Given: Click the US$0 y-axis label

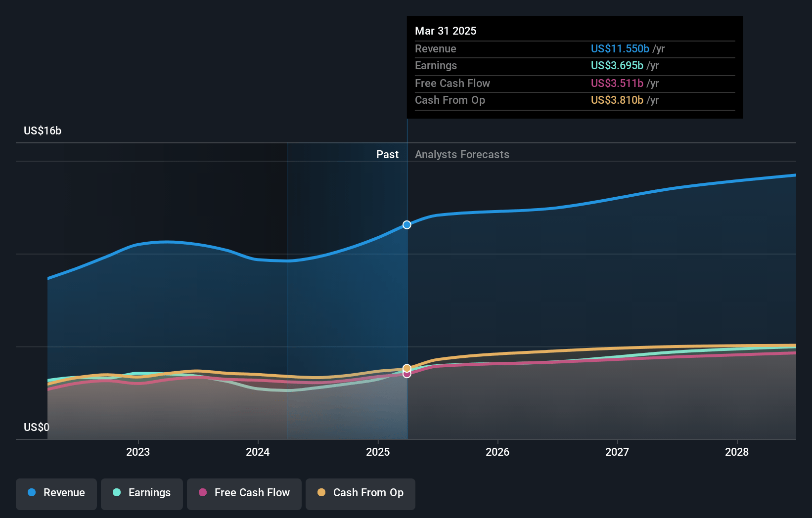Looking at the screenshot, I should point(37,427).
